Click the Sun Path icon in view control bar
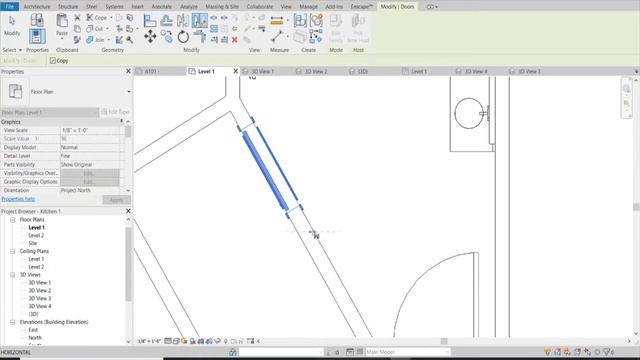Screen dimensions: 640x360 click(184, 341)
